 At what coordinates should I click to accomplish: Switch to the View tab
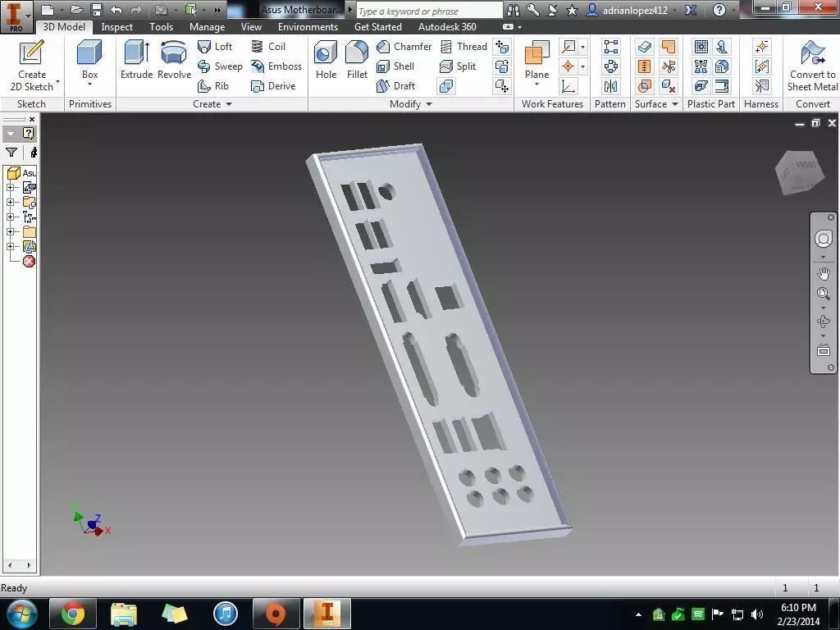point(251,27)
